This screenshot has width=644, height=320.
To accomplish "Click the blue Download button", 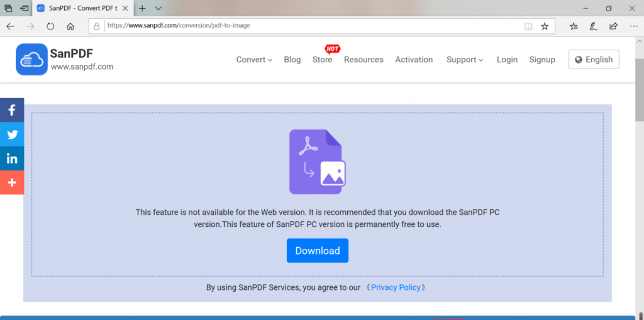I will click(x=318, y=251).
